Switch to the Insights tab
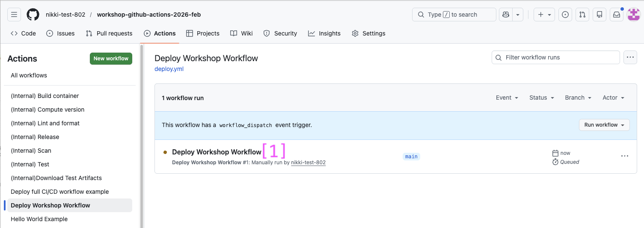This screenshot has height=228, width=644. pos(324,33)
